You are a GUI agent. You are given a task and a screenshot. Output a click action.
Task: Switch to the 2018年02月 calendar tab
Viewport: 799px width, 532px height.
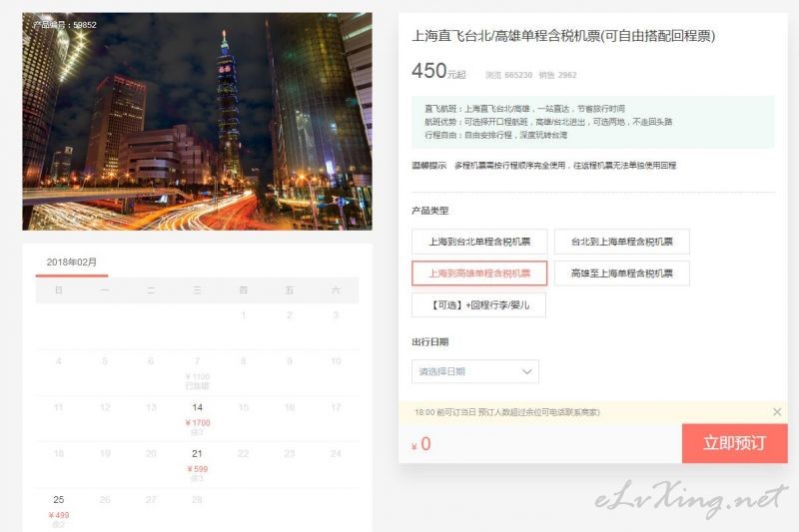coord(72,263)
